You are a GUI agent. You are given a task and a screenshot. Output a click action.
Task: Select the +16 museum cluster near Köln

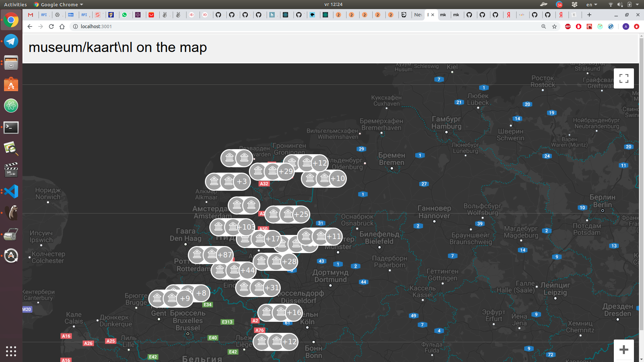click(x=294, y=313)
